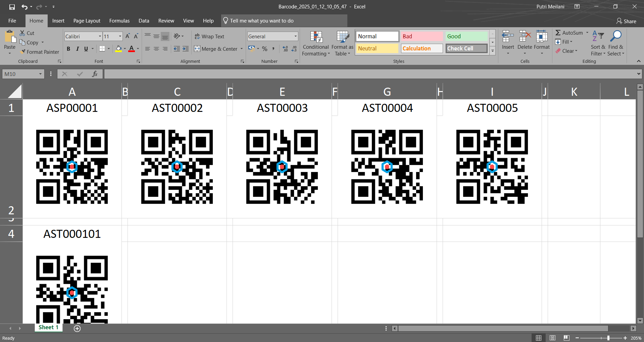Click Find & Select
The height and width of the screenshot is (342, 644).
pyautogui.click(x=616, y=44)
